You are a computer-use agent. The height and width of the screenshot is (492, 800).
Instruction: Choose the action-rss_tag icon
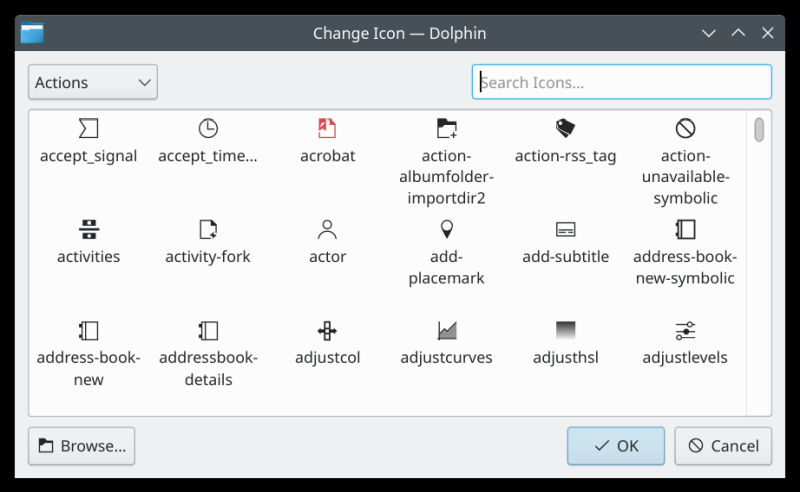pos(565,128)
